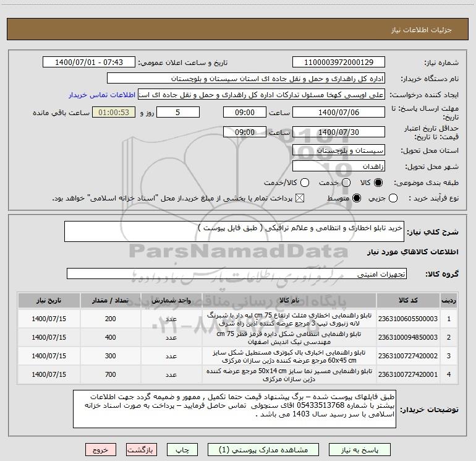Click the توضیحات خریدار text area
Viewport: 476px width, 461px height.
tap(234, 409)
